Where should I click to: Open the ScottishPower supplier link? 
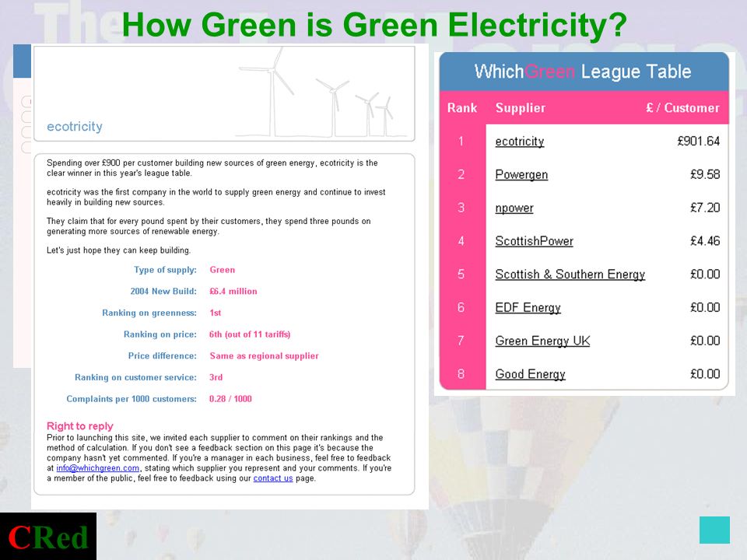[534, 241]
